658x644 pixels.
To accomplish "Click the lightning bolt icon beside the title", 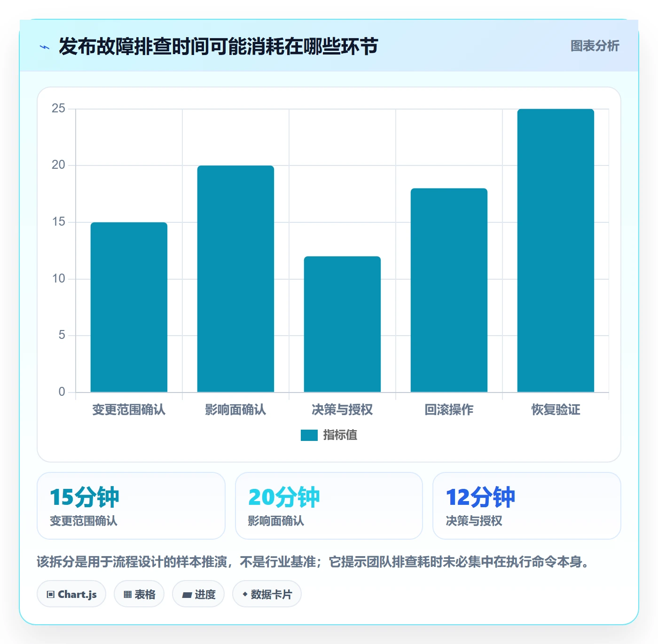I will [x=45, y=47].
